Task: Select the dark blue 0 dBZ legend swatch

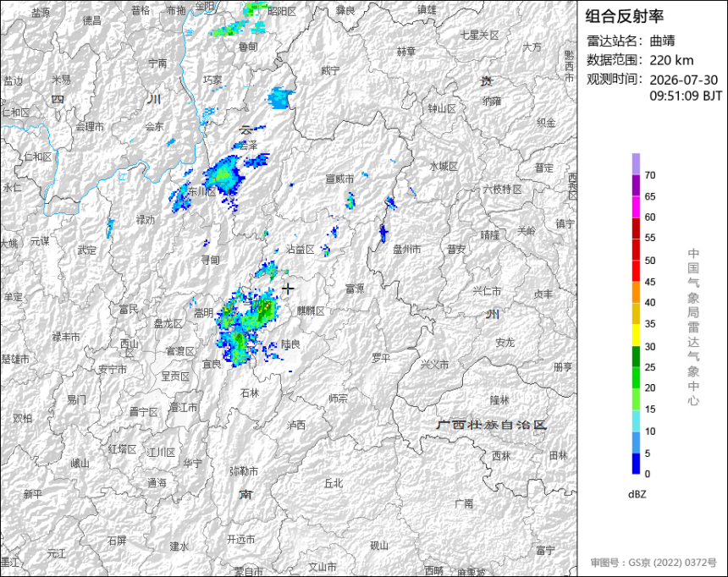Action: [x=636, y=464]
